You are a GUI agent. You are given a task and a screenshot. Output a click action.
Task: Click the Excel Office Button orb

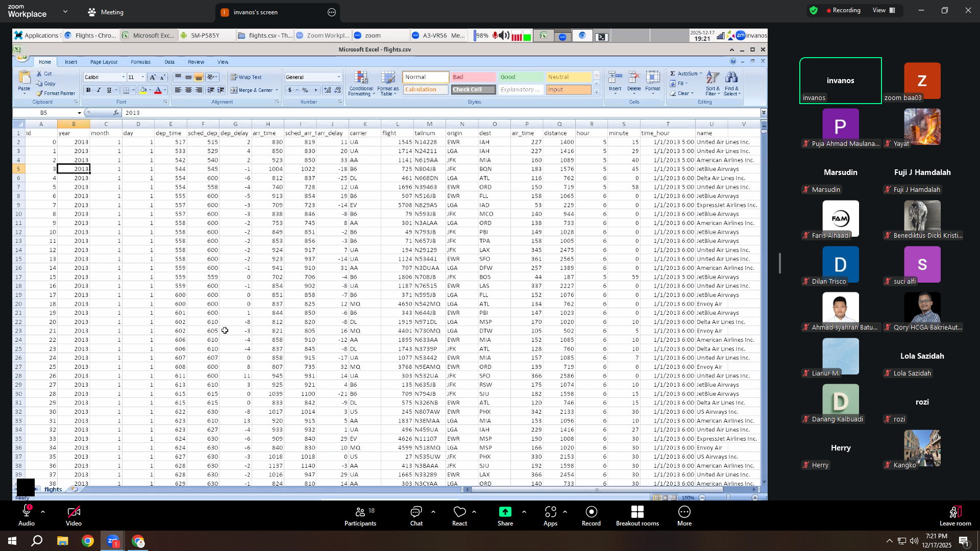pos(22,58)
